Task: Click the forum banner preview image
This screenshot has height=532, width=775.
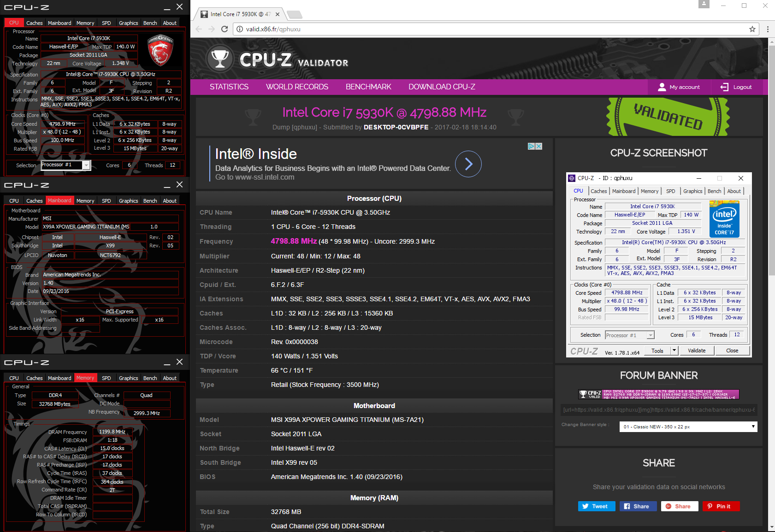Action: tap(659, 394)
